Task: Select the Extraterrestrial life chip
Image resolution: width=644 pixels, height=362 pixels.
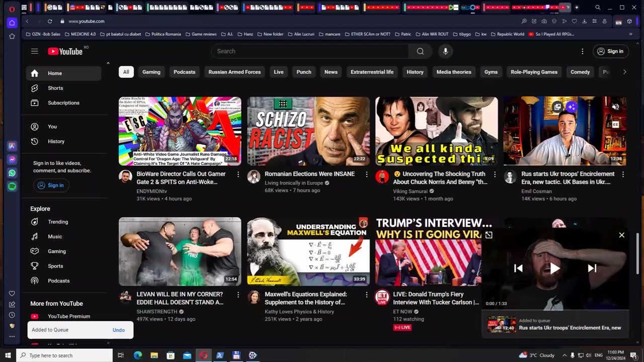Action: pyautogui.click(x=372, y=72)
